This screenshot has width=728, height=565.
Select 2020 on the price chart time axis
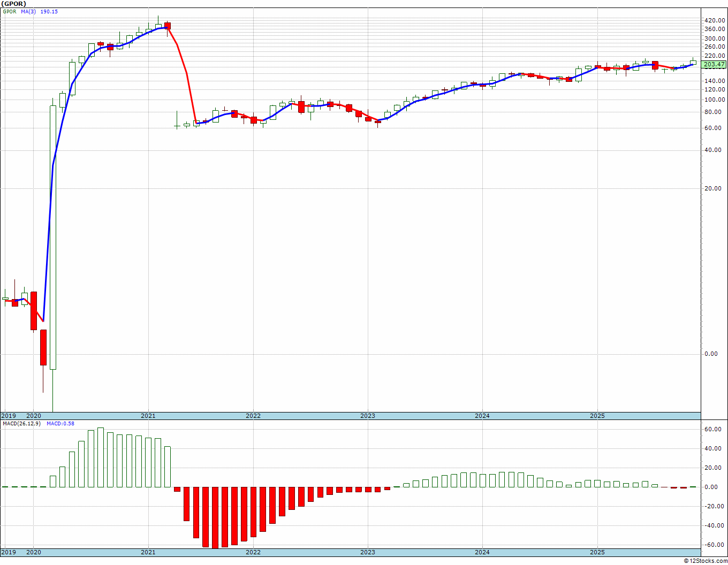coord(33,416)
